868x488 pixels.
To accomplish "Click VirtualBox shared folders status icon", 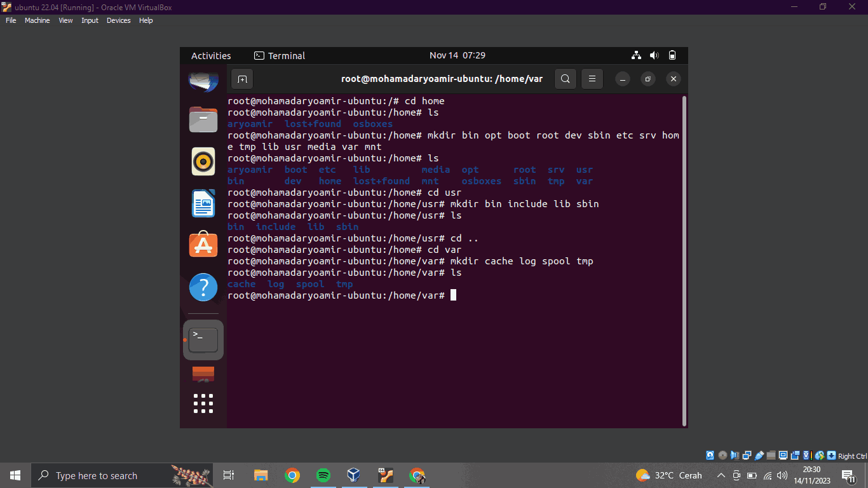I will click(x=771, y=456).
